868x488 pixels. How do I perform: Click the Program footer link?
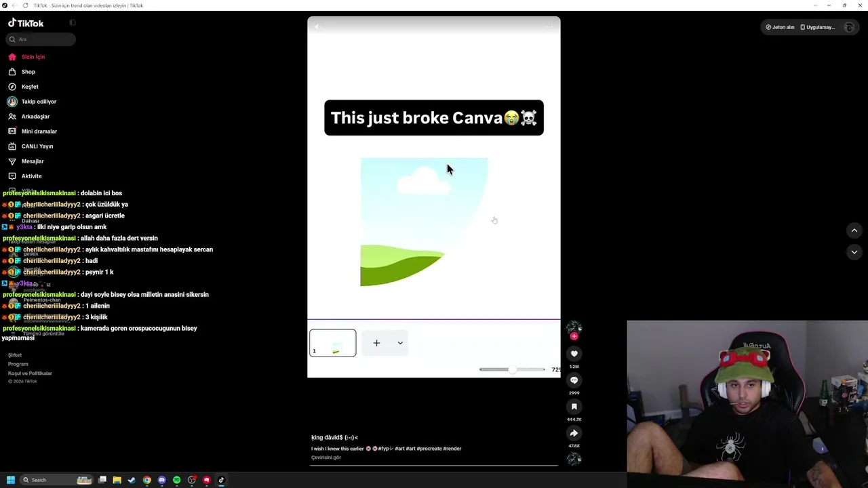click(18, 364)
